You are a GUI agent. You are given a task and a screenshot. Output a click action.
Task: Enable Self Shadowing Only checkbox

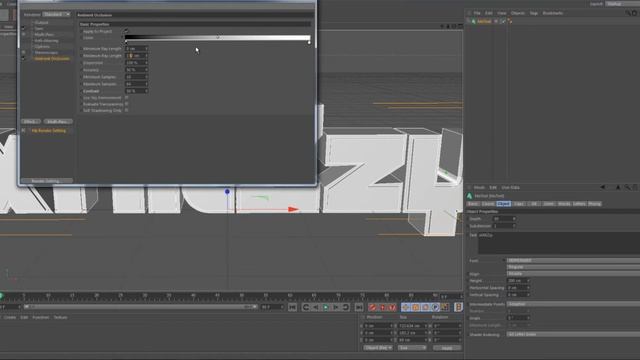point(127,110)
